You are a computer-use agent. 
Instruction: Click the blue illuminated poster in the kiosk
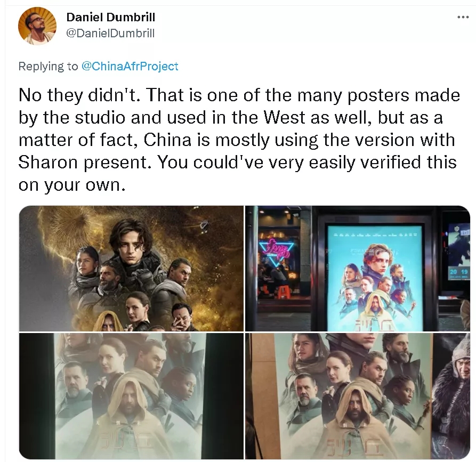[375, 278]
